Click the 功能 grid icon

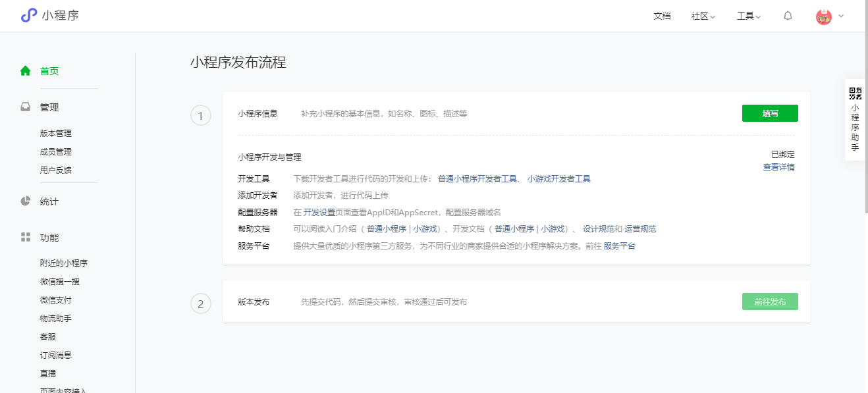tap(25, 237)
